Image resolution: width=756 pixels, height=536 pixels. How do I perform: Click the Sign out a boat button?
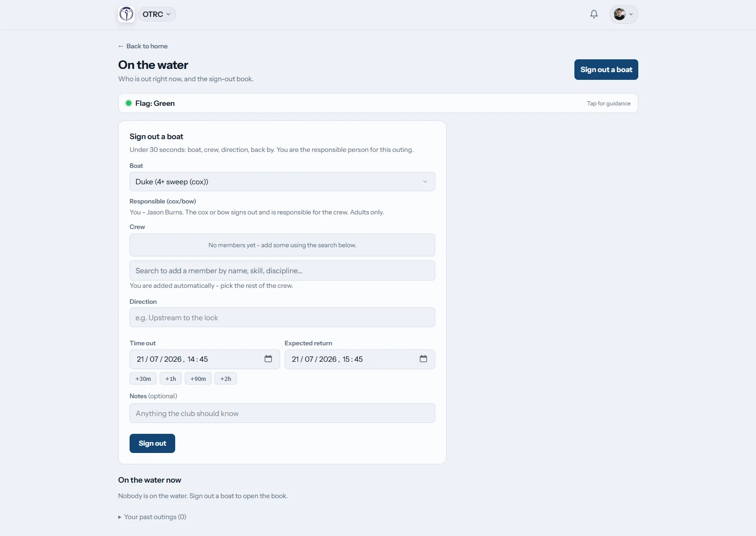606,69
